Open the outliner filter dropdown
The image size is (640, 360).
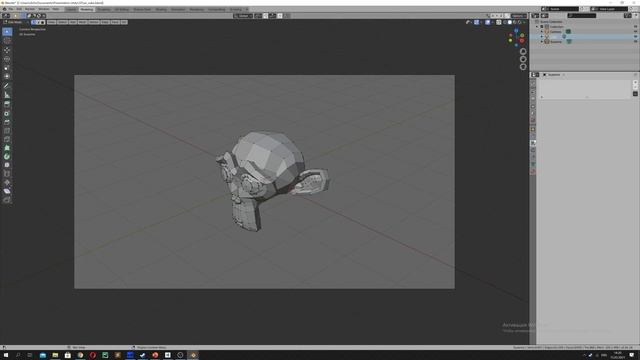pos(628,16)
